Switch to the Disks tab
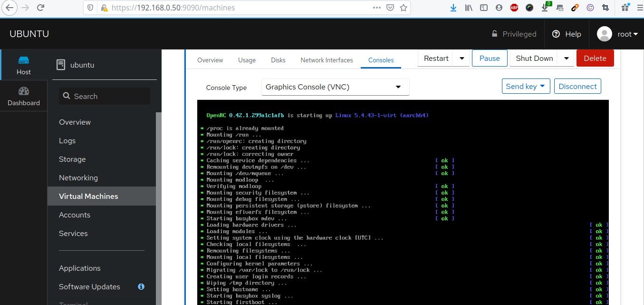 (278, 60)
